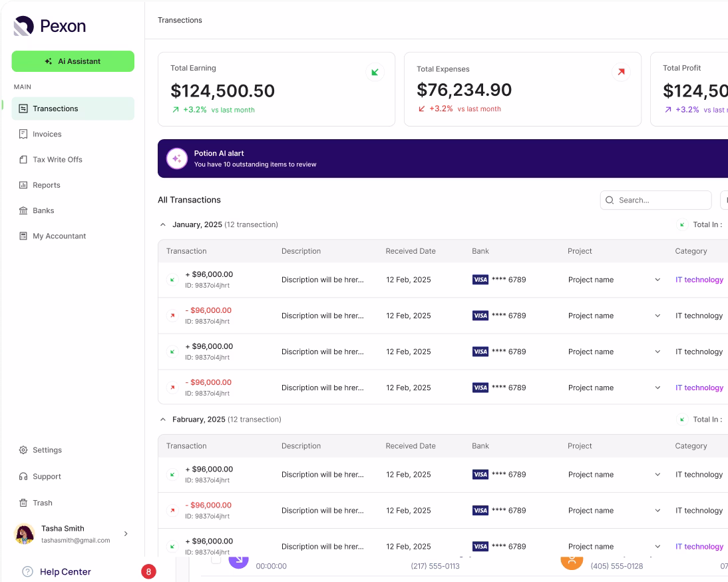Click the 12 Feb, 2025 date in third January row
Screen dimensions: 728x582
[x=409, y=352]
